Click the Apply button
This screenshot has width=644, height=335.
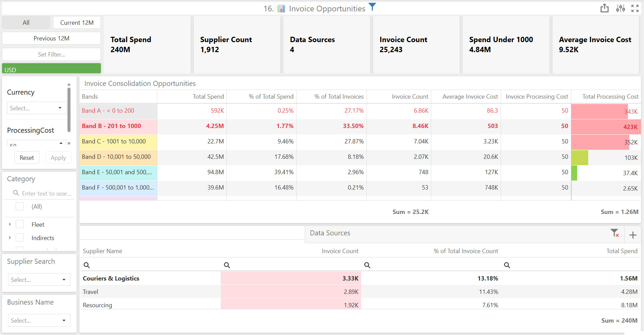click(x=58, y=157)
